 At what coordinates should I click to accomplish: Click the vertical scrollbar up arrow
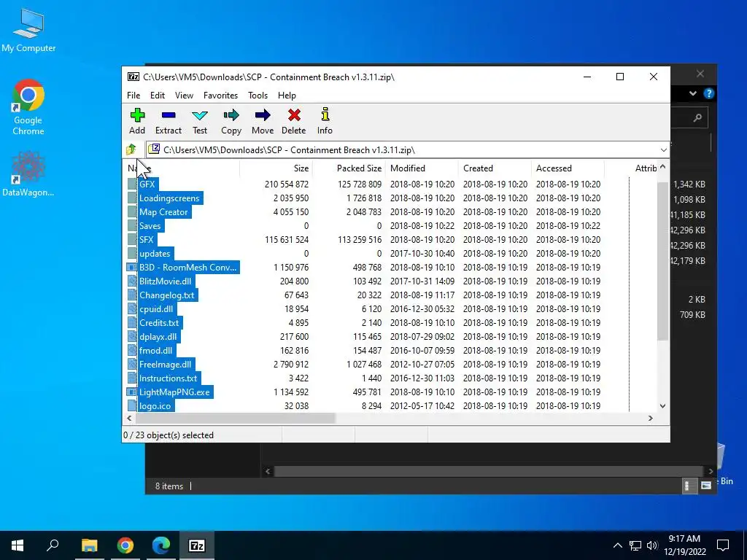tap(662, 167)
